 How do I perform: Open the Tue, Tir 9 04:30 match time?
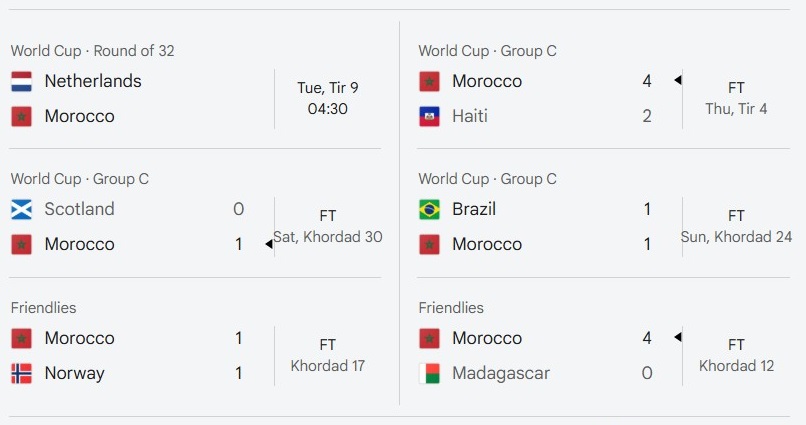[328, 98]
